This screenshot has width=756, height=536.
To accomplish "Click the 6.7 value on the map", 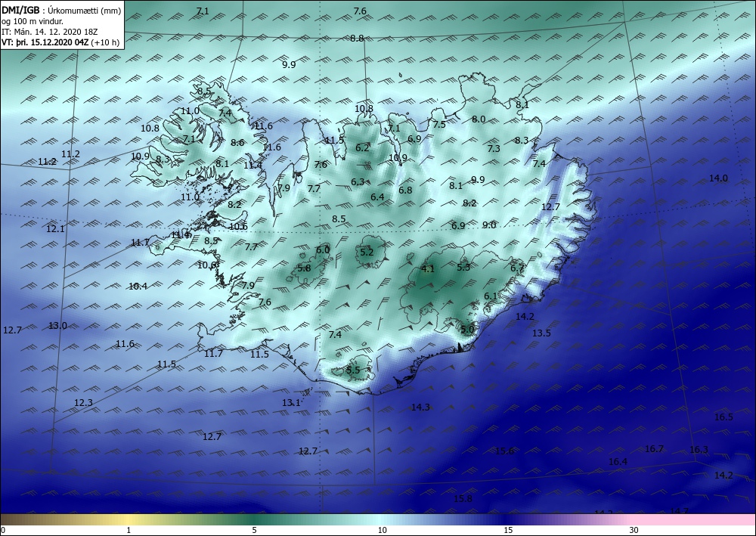I will coord(517,268).
